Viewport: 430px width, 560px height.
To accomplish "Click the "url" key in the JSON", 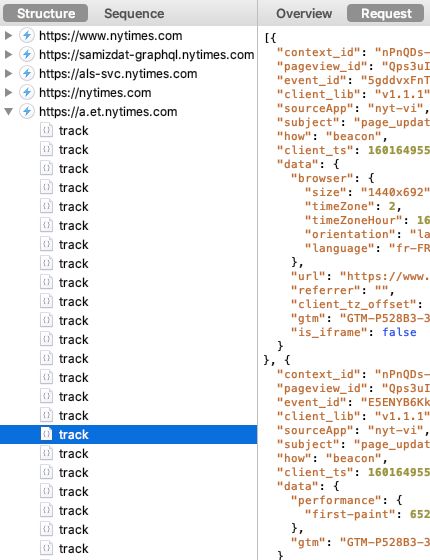I will (x=309, y=276).
